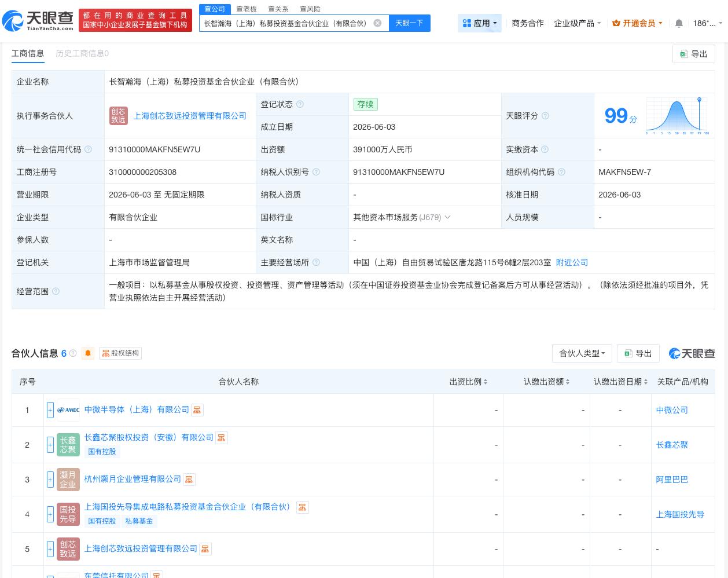Viewport: 728px width, 578px height.
Task: Click help icon next to 组织机构代码
Action: tap(561, 172)
